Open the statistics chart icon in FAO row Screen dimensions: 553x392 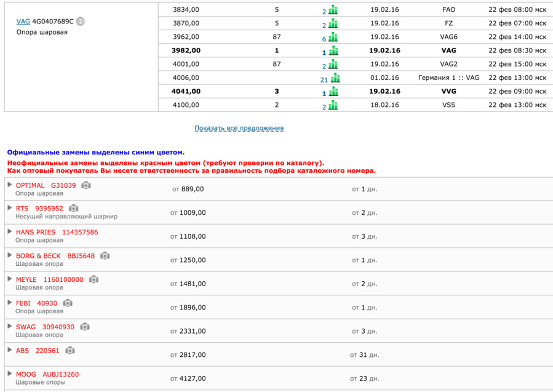tap(333, 10)
